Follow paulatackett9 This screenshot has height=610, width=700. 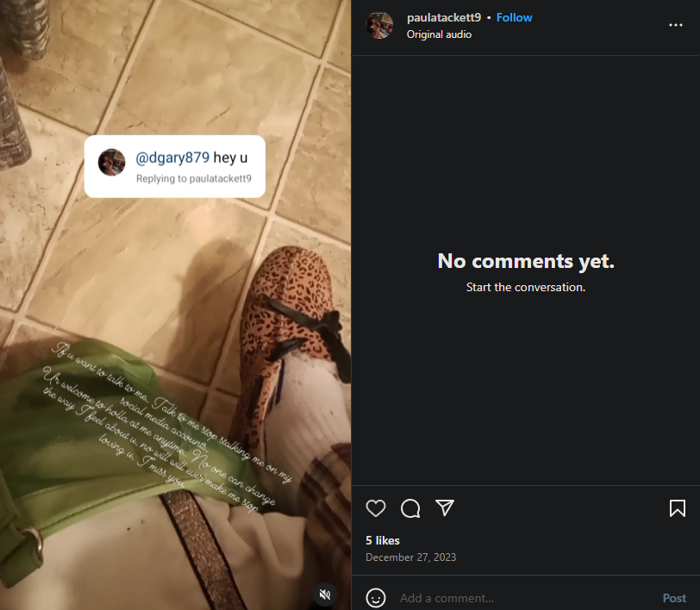[515, 17]
